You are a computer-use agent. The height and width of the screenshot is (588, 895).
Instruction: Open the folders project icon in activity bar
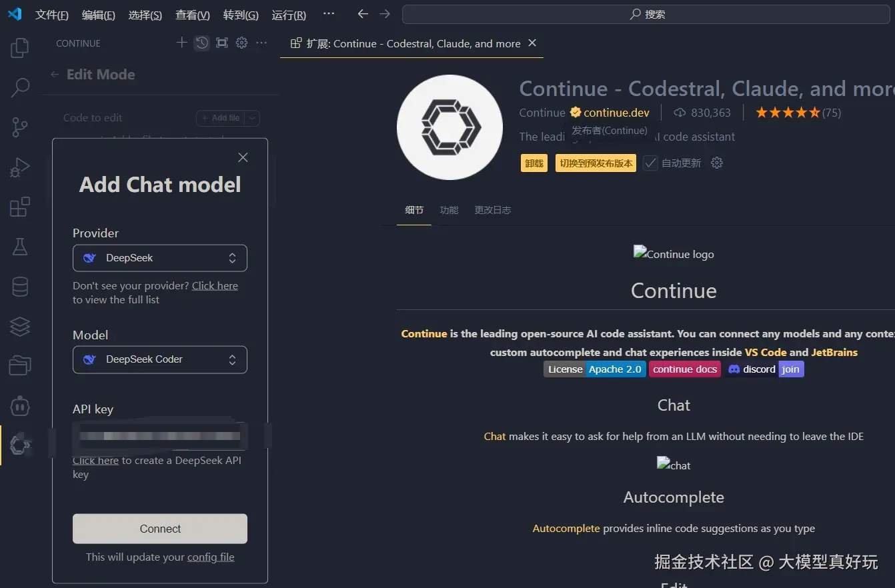(20, 365)
